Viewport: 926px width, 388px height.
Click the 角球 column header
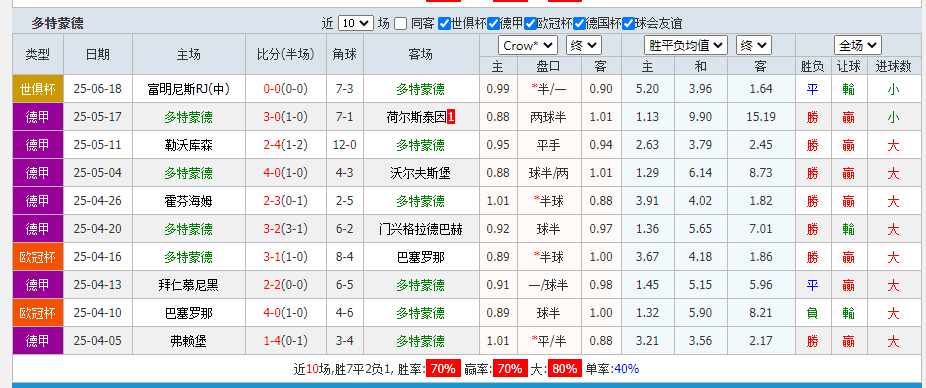(345, 54)
